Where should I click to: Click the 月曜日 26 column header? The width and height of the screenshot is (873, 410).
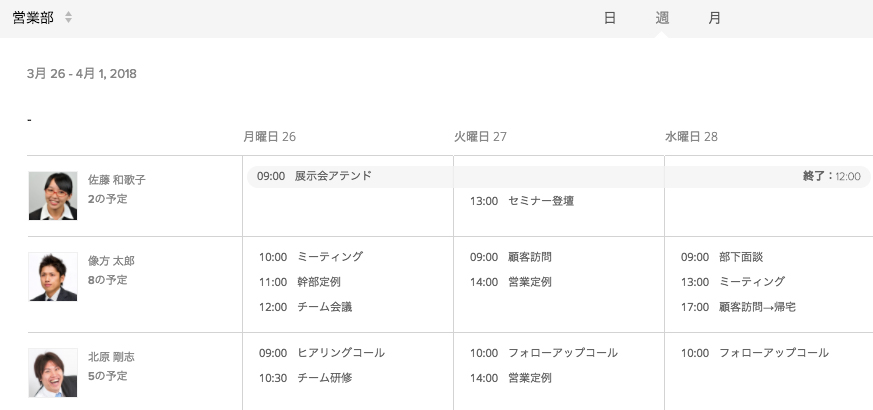269,137
